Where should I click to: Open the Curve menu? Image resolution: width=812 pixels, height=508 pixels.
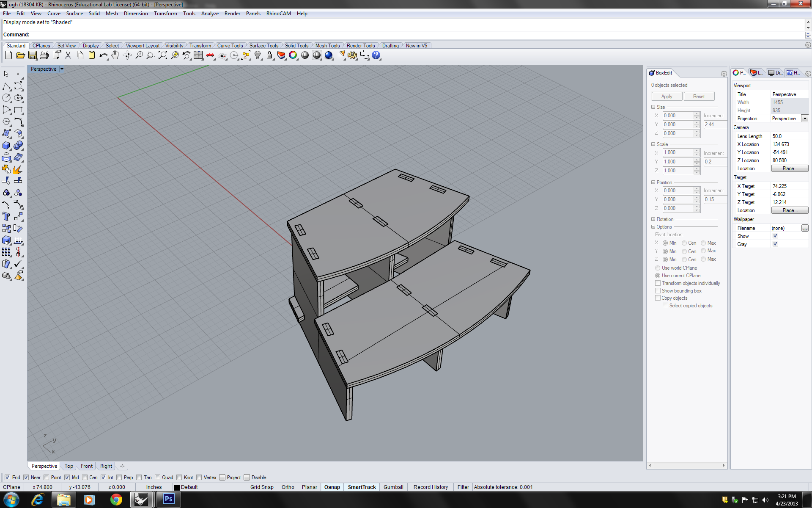pyautogui.click(x=54, y=14)
